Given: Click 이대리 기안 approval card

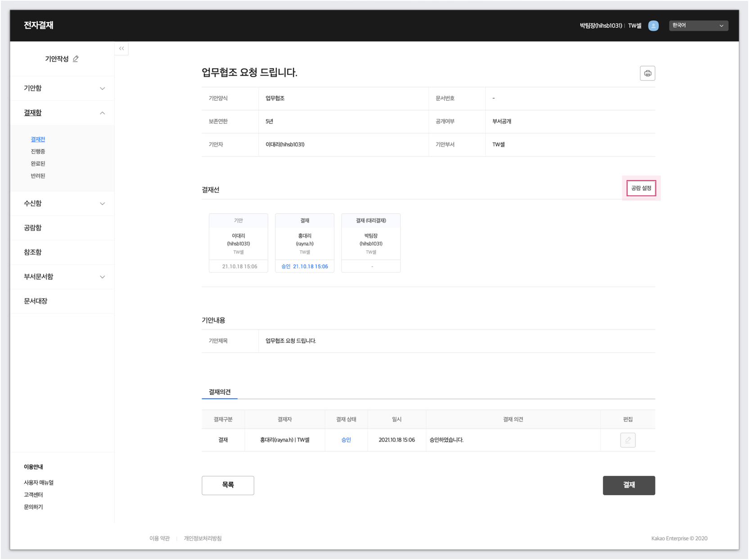Looking at the screenshot, I should (x=239, y=243).
